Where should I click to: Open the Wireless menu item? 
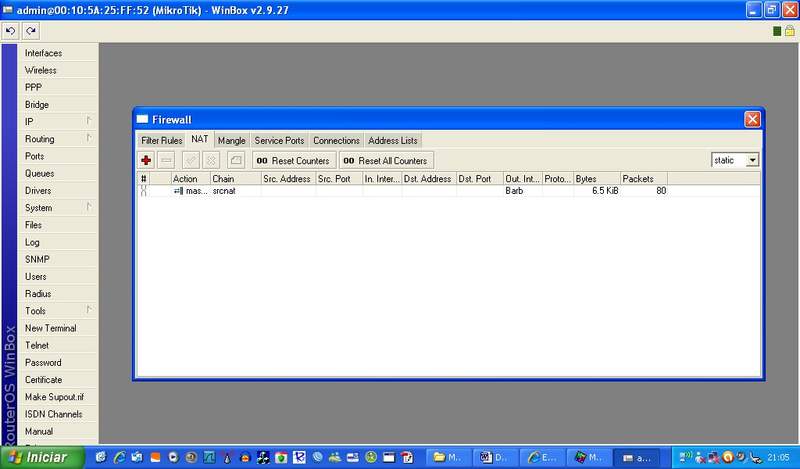tap(58, 70)
